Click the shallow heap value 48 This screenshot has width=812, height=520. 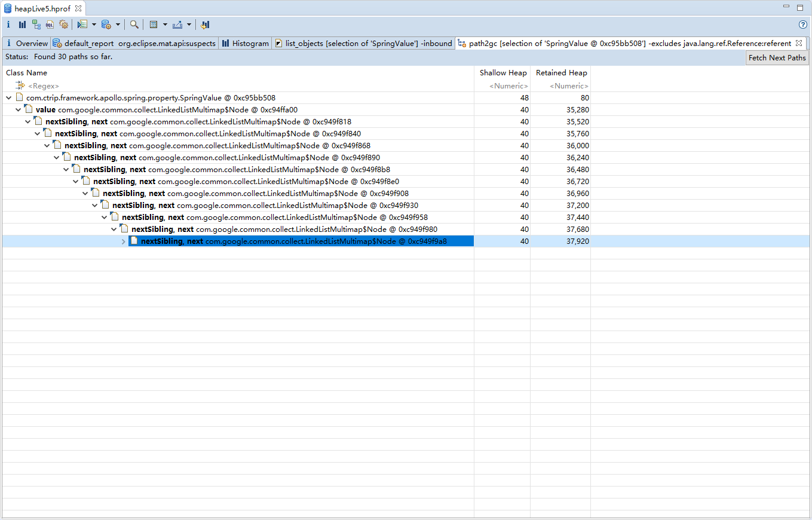pos(525,97)
